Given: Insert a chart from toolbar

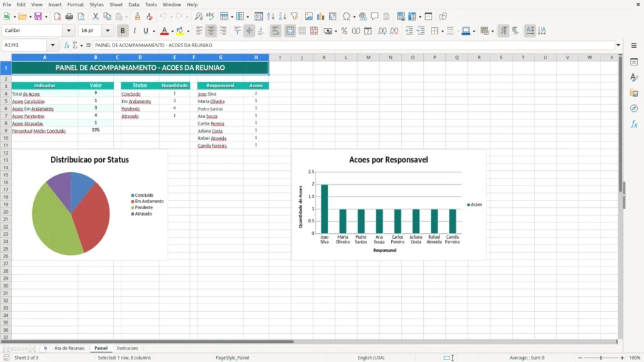Looking at the screenshot, I should click(321, 16).
